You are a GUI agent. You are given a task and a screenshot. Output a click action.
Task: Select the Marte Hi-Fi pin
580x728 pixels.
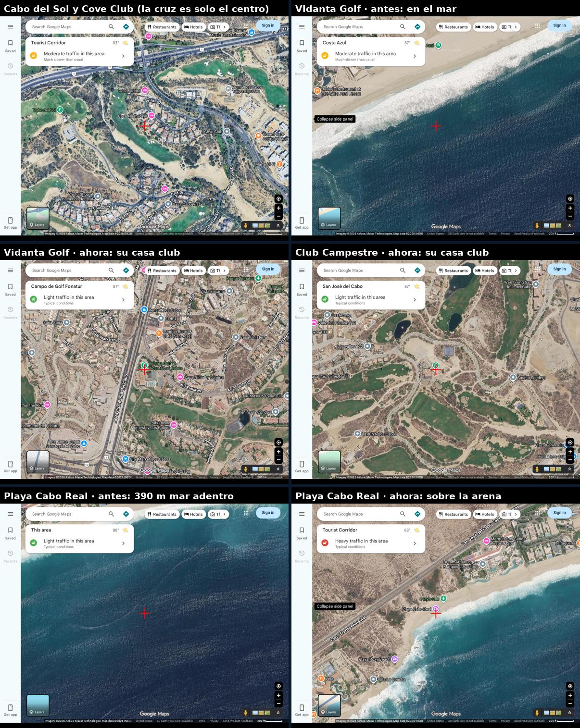click(280, 164)
